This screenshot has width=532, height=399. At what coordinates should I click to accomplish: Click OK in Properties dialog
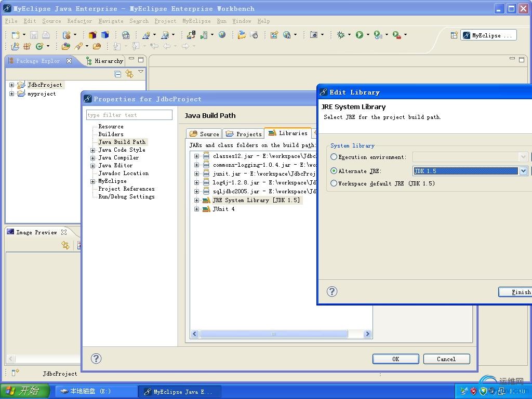tap(395, 359)
